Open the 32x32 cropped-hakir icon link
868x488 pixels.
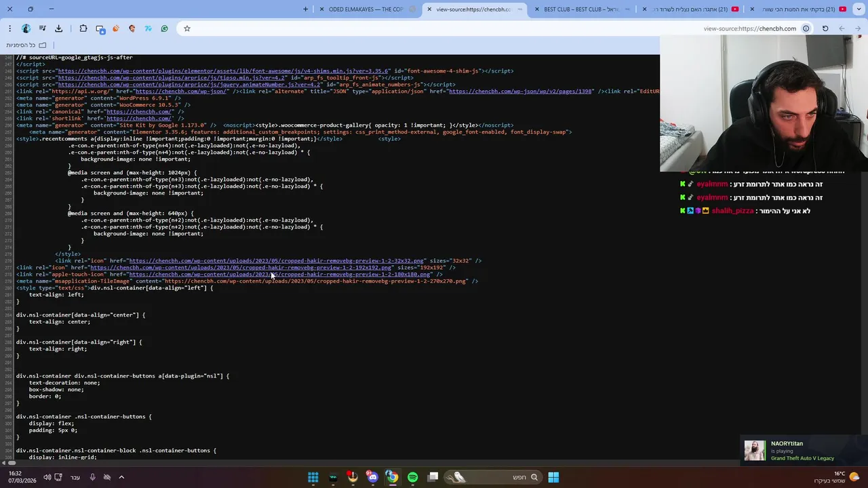click(276, 261)
